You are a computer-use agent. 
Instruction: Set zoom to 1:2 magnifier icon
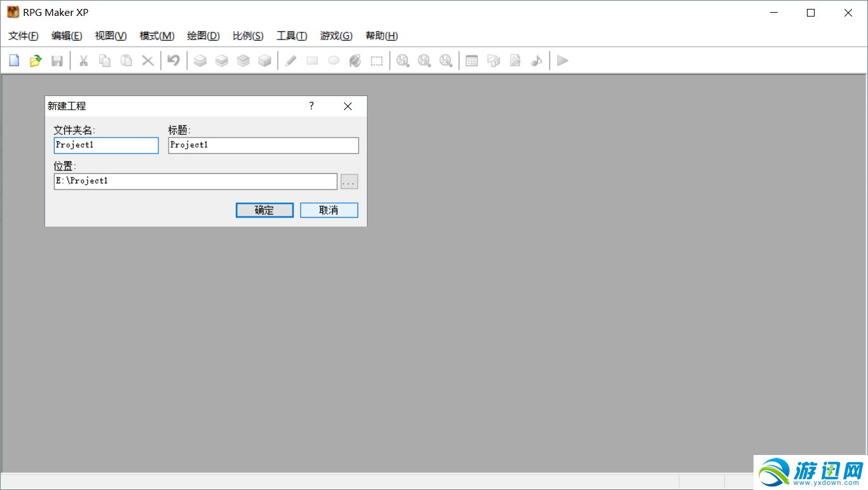(x=424, y=60)
